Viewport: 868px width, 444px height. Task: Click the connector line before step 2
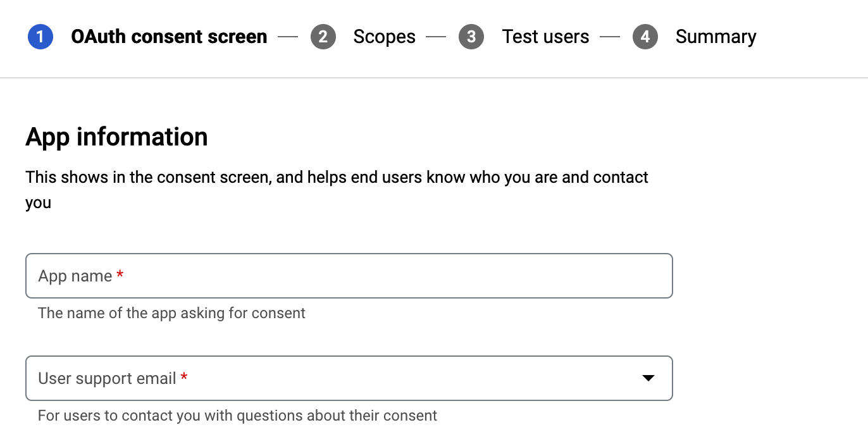(x=287, y=37)
